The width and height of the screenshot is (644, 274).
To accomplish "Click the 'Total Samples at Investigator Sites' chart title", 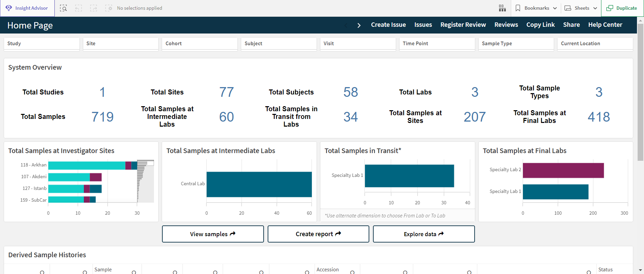I will (61, 151).
